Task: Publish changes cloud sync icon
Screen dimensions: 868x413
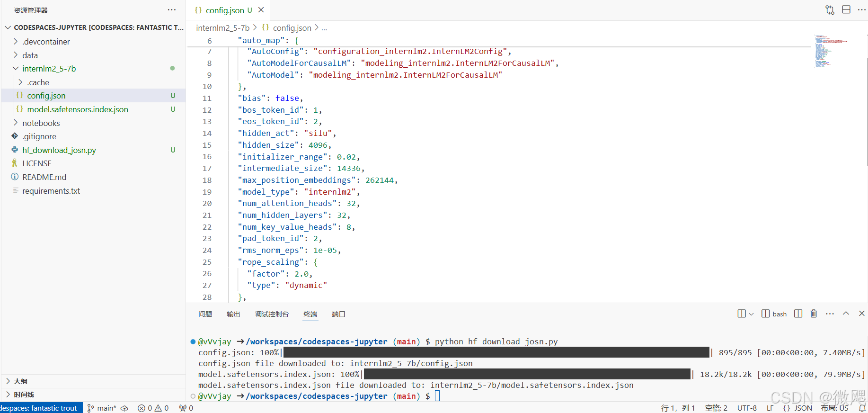Action: pos(124,408)
